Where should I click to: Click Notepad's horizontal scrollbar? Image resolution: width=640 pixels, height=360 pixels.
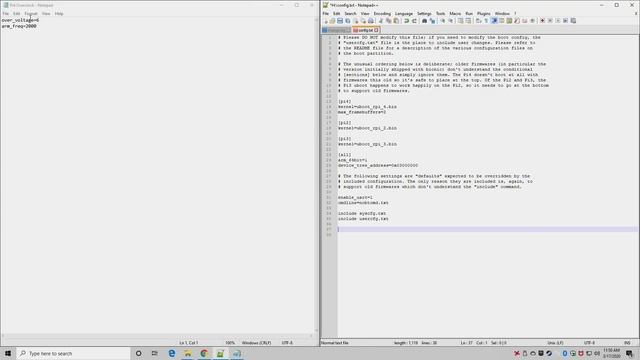(157, 336)
